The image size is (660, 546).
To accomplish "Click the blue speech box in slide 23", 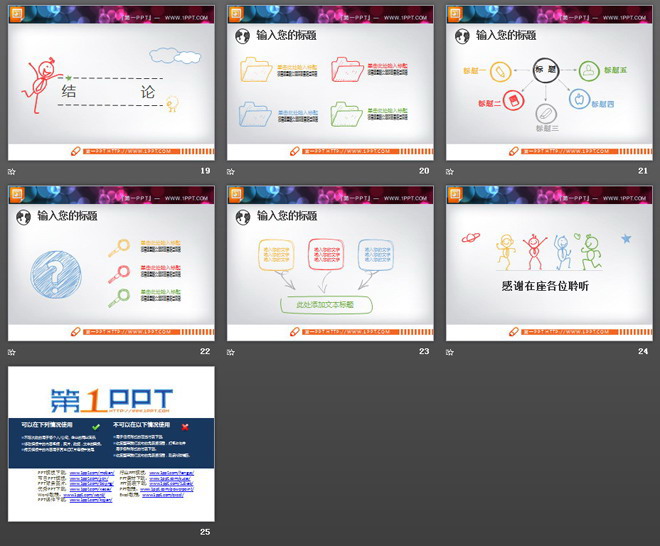I will [x=376, y=255].
